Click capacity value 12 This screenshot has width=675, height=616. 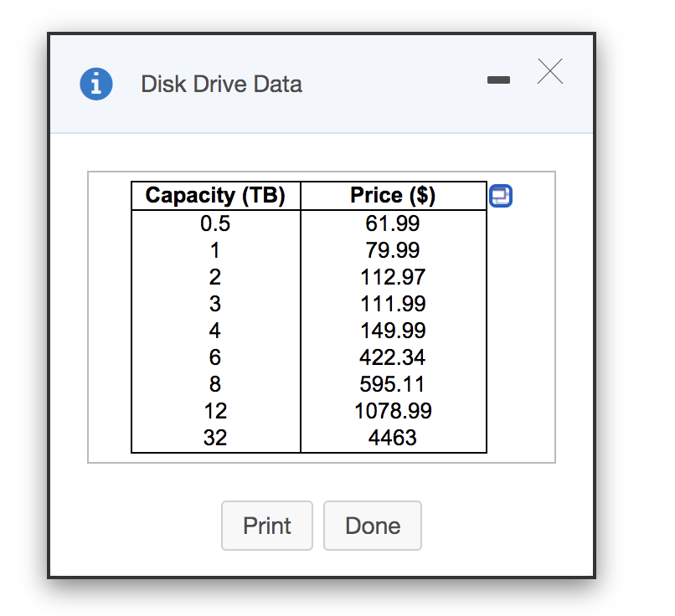[x=215, y=411]
